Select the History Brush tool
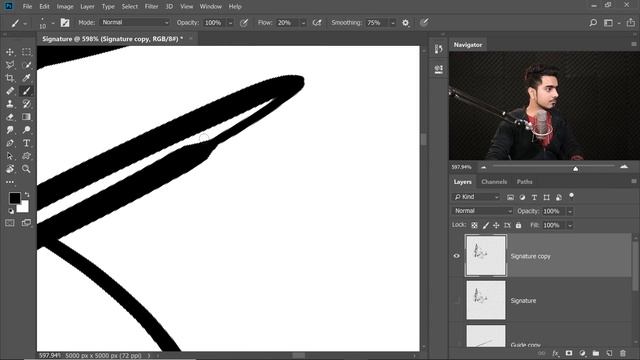The width and height of the screenshot is (640, 360). coord(27,104)
